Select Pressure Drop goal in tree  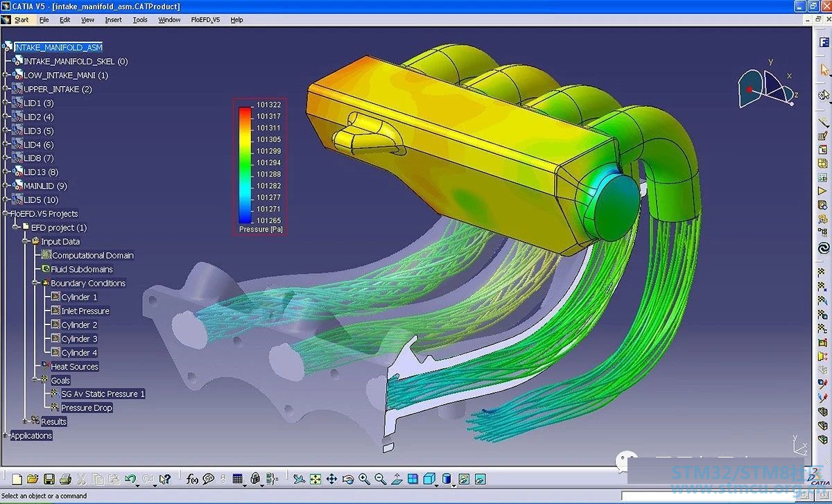[x=87, y=408]
